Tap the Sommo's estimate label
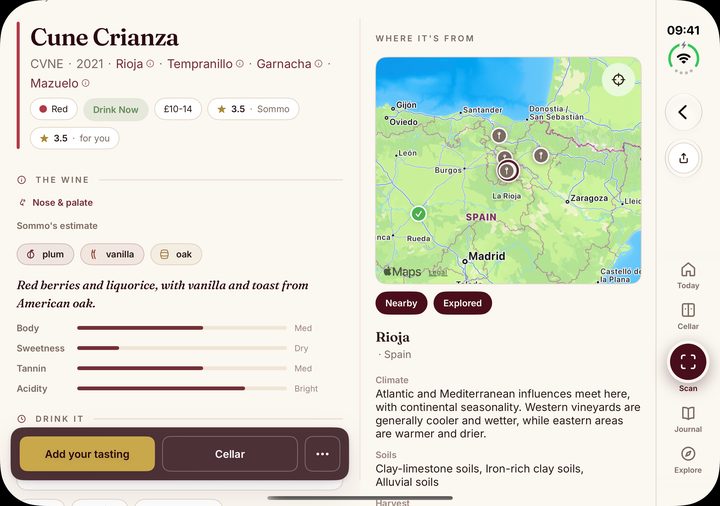This screenshot has height=506, width=720. pyautogui.click(x=57, y=226)
